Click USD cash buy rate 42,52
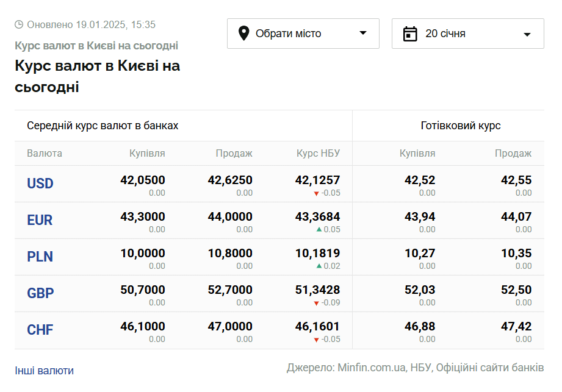 (420, 180)
